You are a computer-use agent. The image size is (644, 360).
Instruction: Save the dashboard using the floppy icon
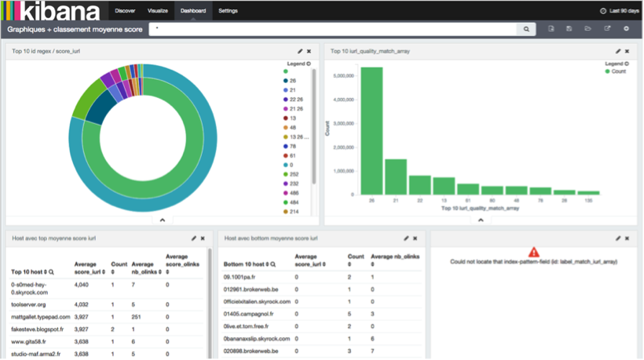click(x=569, y=29)
